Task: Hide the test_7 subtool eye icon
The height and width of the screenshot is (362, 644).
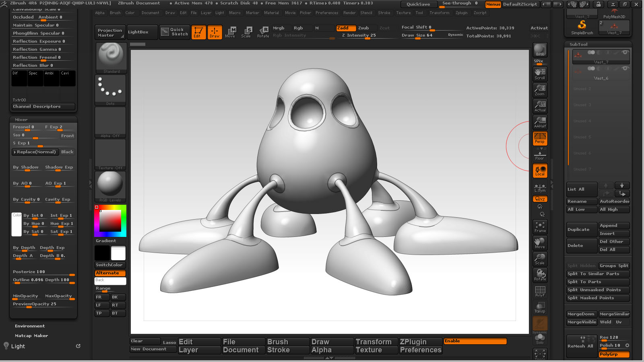Action: tap(625, 52)
